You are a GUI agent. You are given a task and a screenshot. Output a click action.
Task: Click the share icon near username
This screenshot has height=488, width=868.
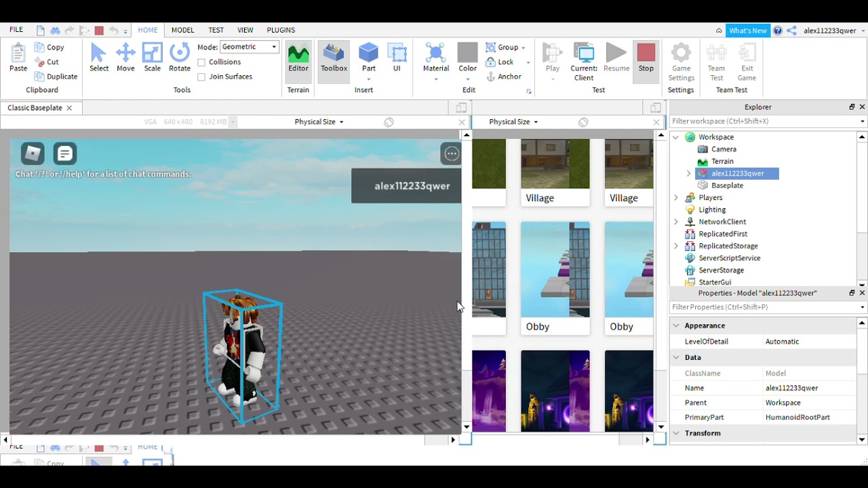(x=791, y=30)
